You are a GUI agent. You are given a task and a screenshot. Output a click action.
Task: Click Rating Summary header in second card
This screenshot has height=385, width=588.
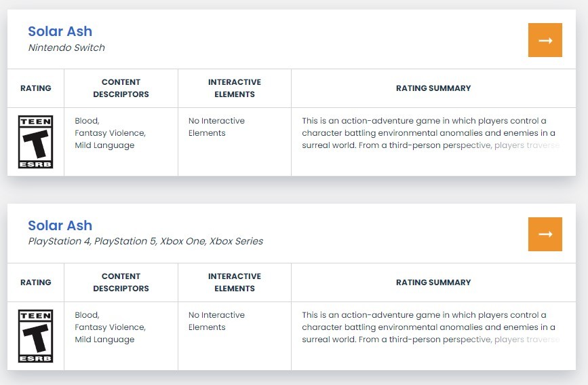tap(433, 282)
